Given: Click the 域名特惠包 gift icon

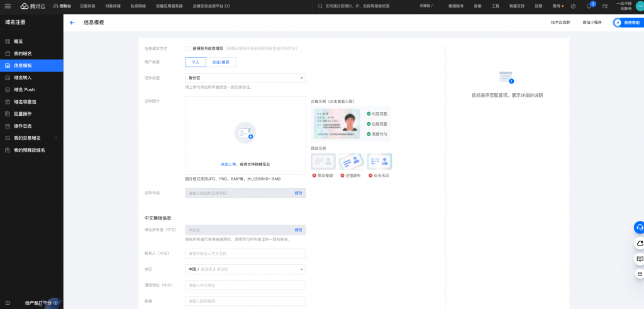Looking at the screenshot, I should pos(8,101).
